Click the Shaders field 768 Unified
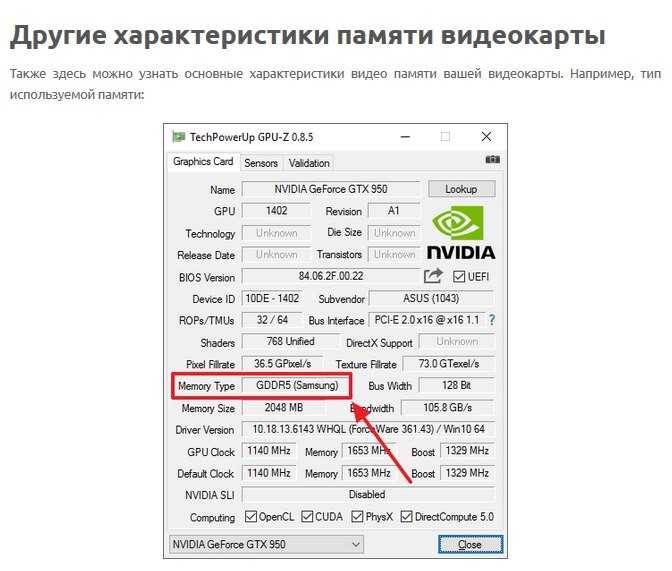Screen dimensions: 672x571 click(x=291, y=342)
